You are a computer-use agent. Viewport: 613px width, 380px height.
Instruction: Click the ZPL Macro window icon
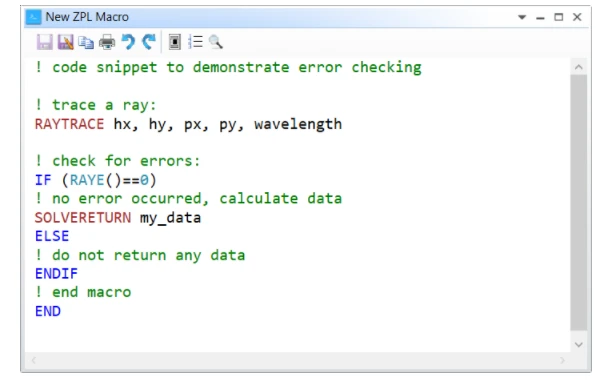point(33,17)
